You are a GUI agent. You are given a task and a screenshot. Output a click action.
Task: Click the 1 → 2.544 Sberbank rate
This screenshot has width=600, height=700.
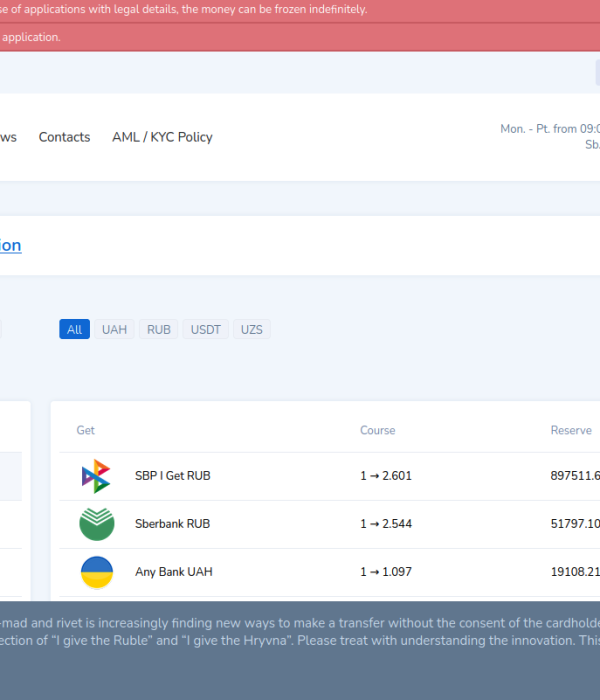tap(386, 524)
